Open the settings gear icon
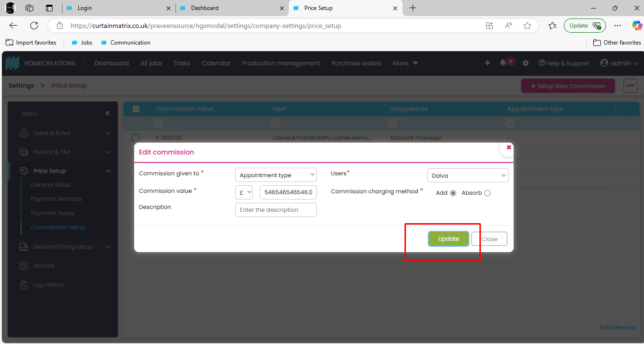Viewport: 644px width, 344px height. coord(525,63)
